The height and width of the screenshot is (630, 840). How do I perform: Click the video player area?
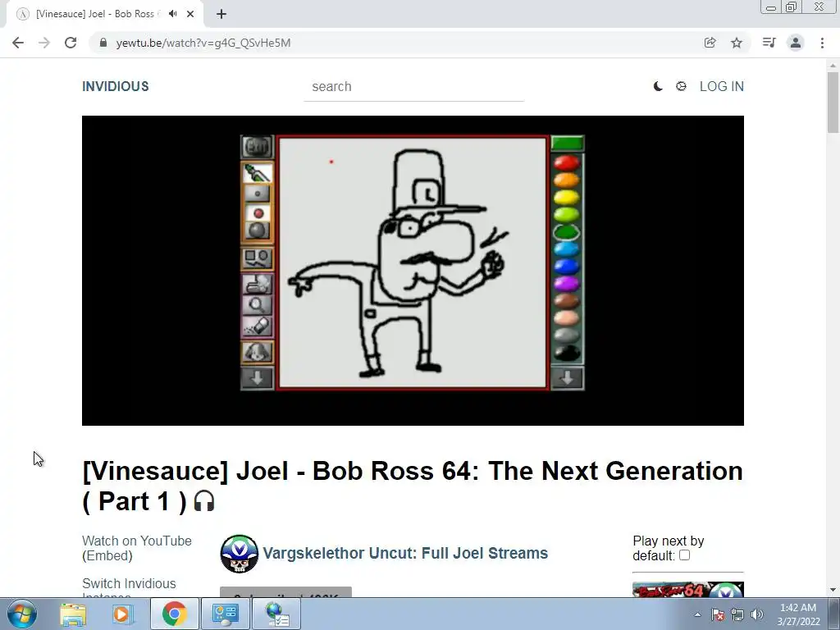pos(413,271)
